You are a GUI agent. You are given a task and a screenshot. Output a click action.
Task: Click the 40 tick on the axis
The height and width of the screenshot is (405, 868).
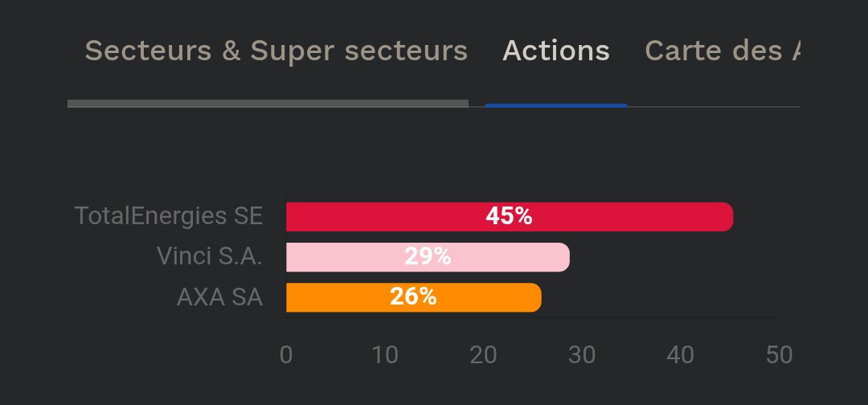681,355
